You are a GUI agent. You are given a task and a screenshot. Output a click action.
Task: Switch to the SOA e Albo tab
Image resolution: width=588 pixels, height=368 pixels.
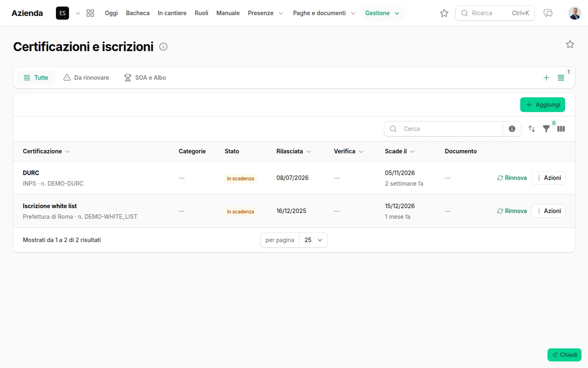145,78
